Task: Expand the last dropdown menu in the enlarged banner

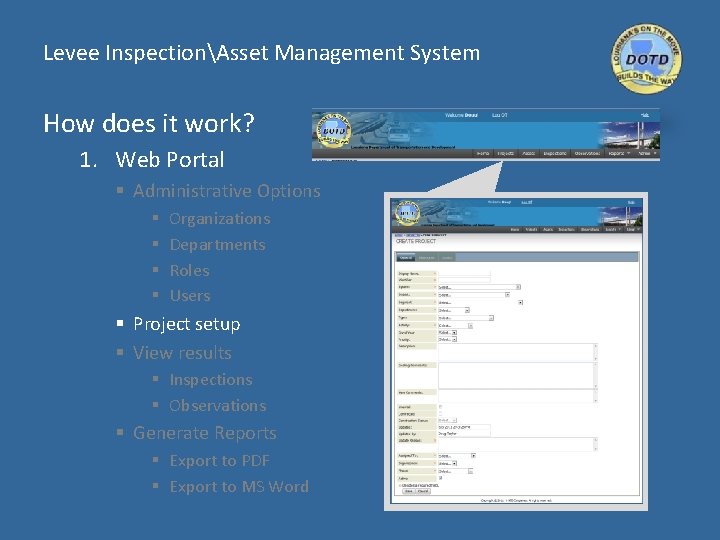Action: click(647, 153)
